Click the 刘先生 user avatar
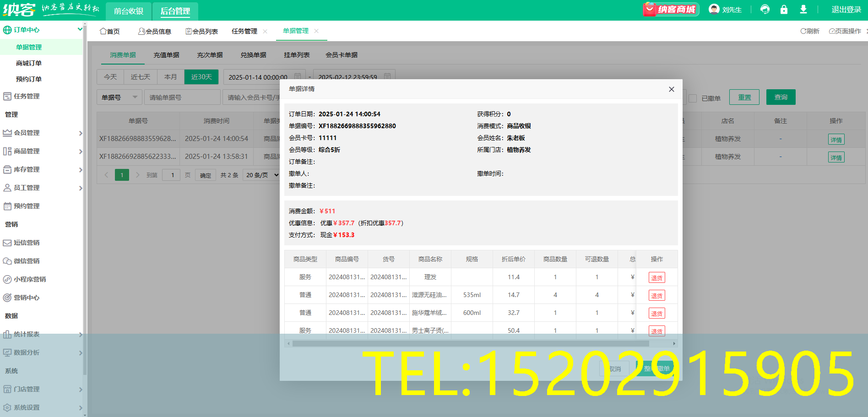This screenshot has height=417, width=868. click(x=714, y=9)
